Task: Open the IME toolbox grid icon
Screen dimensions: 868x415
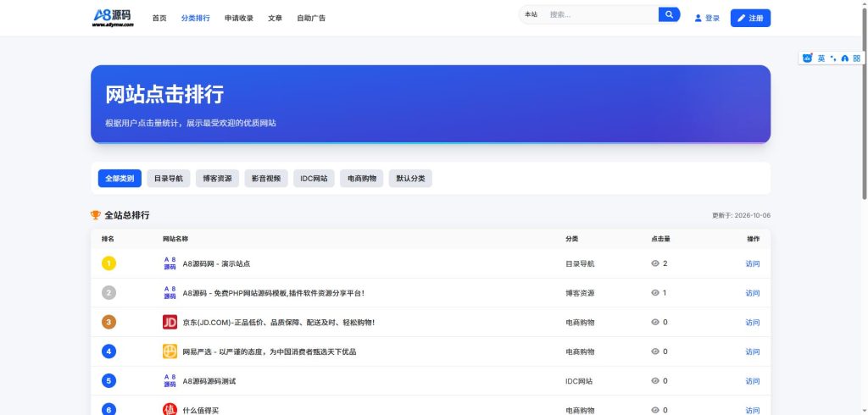Action: [x=856, y=58]
